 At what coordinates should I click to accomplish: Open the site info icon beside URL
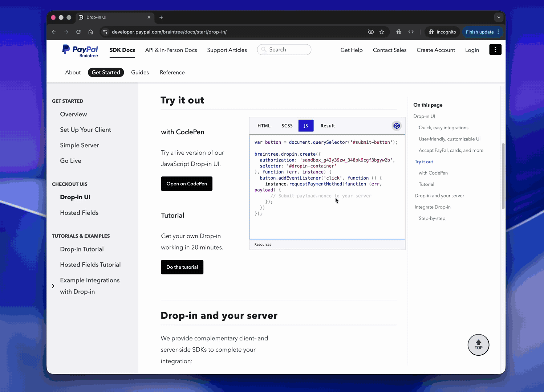(x=105, y=32)
